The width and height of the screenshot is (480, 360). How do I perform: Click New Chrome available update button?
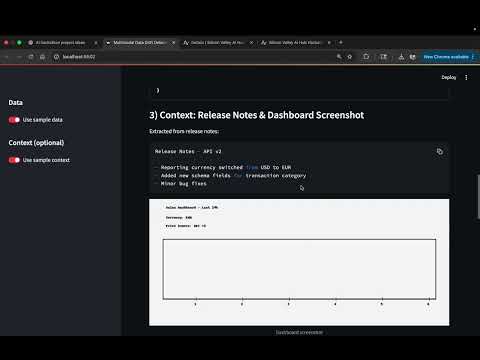tap(448, 57)
